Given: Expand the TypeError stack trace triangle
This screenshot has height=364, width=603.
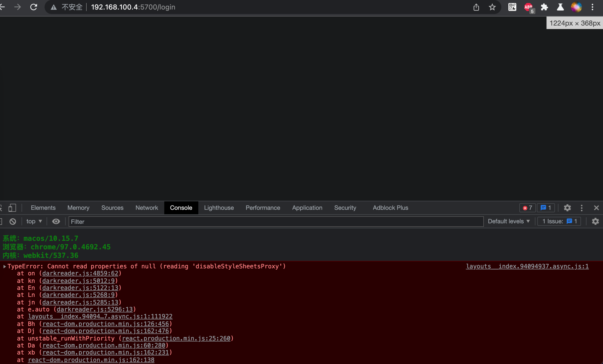Looking at the screenshot, I should pos(4,266).
